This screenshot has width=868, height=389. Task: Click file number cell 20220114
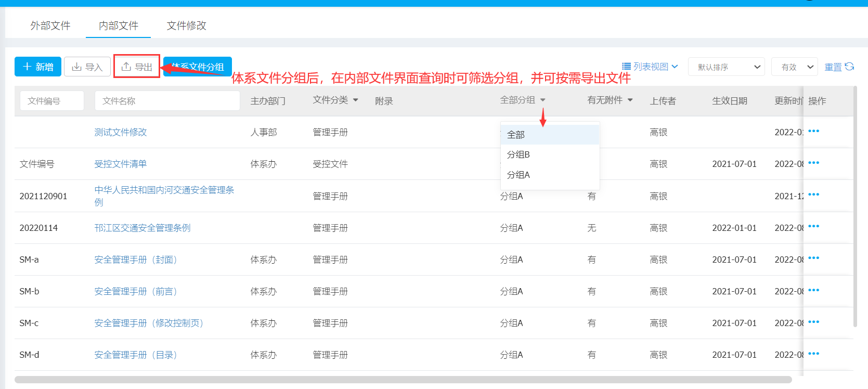pos(38,228)
